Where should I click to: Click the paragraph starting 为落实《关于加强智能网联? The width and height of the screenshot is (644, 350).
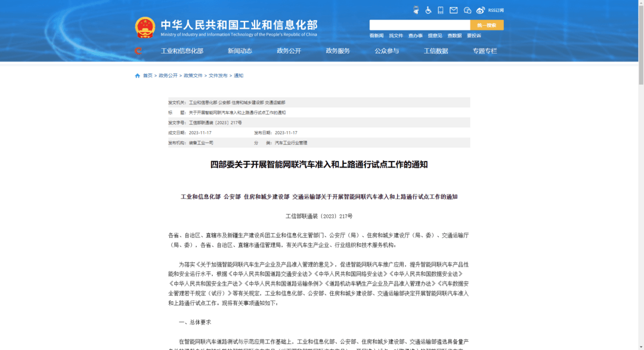pyautogui.click(x=318, y=283)
